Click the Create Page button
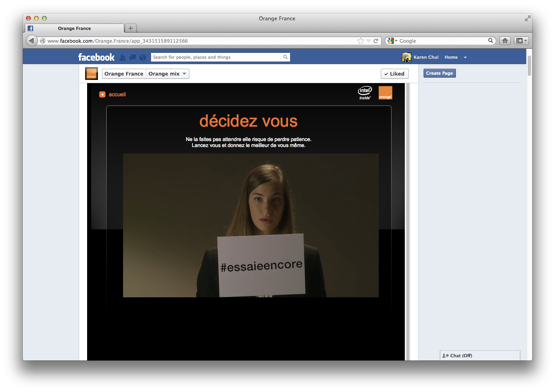 (x=440, y=73)
